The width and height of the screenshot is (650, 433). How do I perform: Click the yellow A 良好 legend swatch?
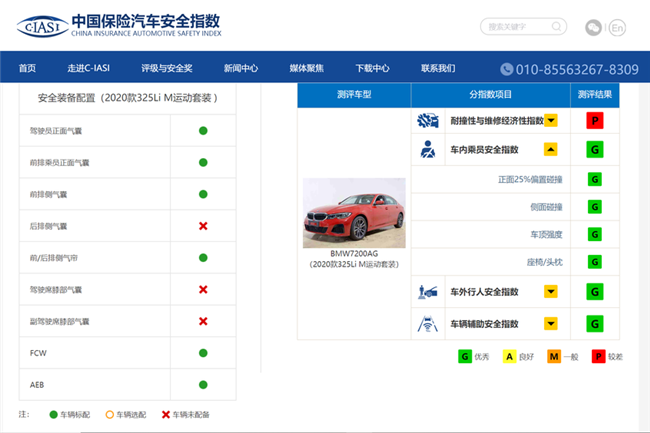click(x=509, y=356)
